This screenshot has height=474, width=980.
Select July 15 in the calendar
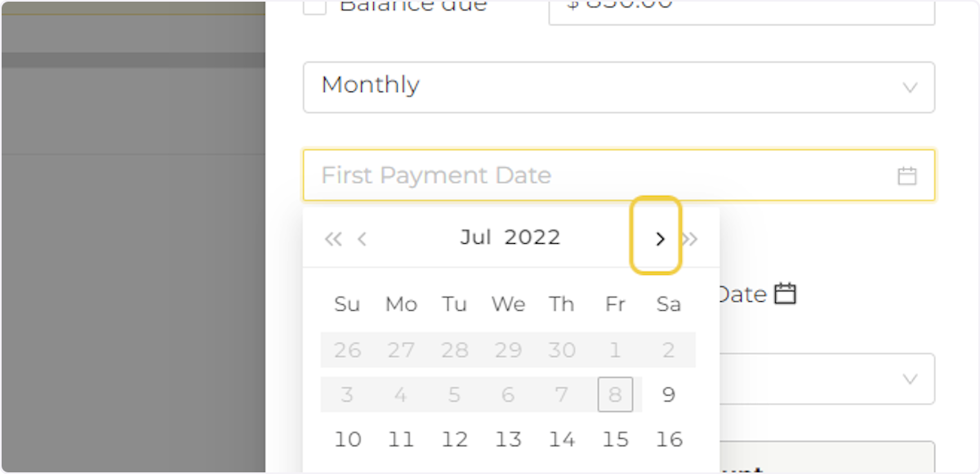point(615,439)
